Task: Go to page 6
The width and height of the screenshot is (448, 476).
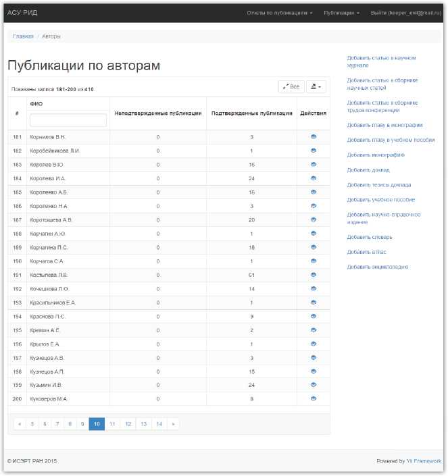Action: click(45, 424)
